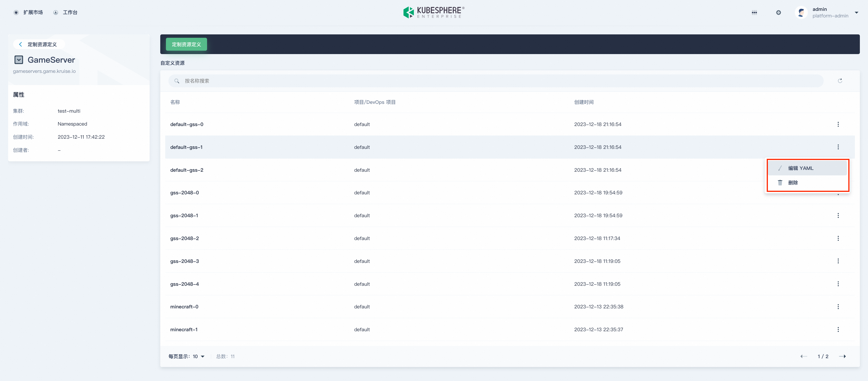
Task: Click the 项目/DevOps 项目 column header
Action: point(375,102)
